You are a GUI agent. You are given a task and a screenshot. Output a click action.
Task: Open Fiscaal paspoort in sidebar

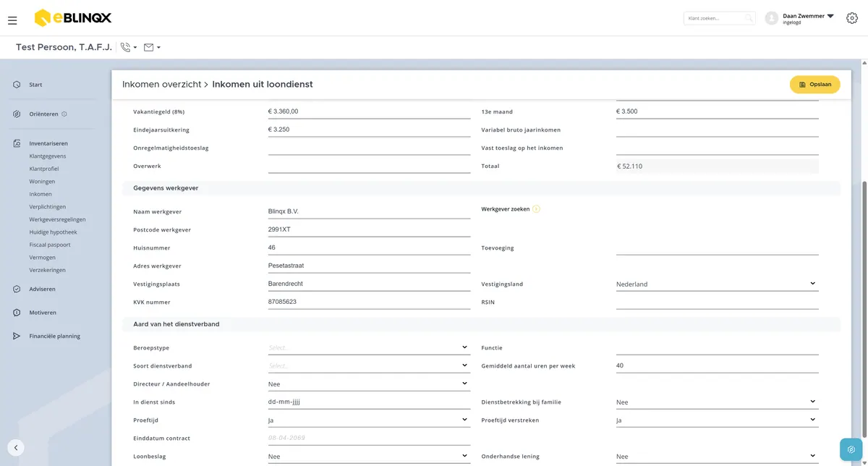(50, 245)
